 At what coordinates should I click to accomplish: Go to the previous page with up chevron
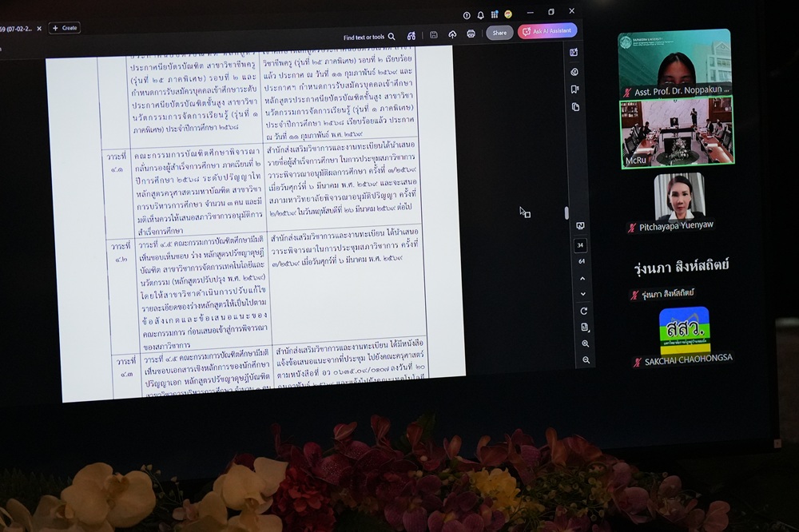click(x=582, y=278)
